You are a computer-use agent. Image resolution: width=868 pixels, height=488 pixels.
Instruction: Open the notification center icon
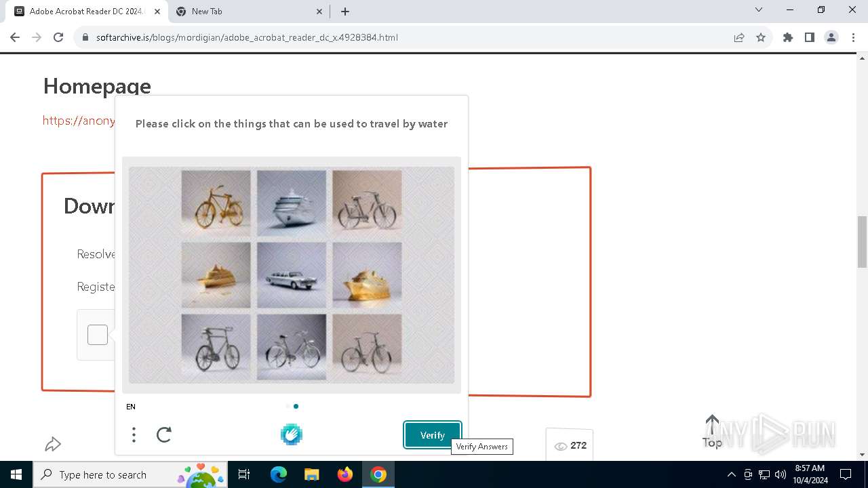(846, 474)
